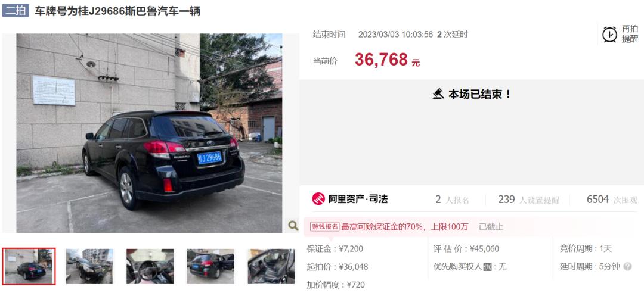The width and height of the screenshot is (644, 293).
Task: Open the magnifier zoom icon on photo
Action: (x=293, y=225)
